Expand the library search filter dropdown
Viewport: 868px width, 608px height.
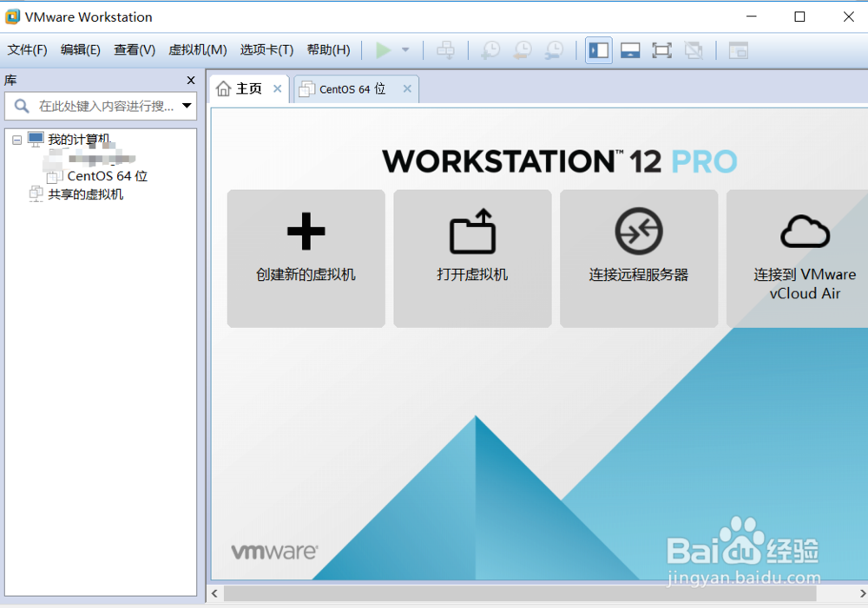pyautogui.click(x=187, y=106)
